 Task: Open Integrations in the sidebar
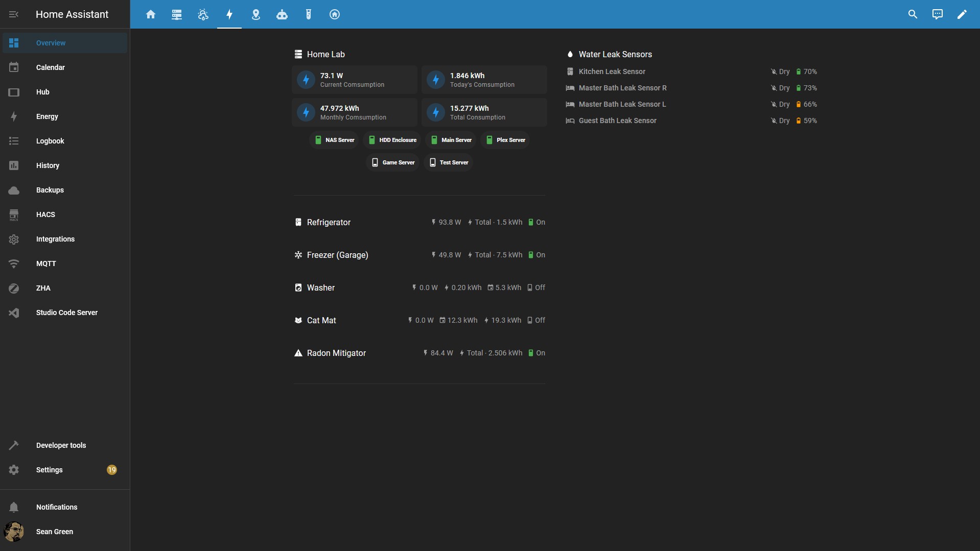65,239
